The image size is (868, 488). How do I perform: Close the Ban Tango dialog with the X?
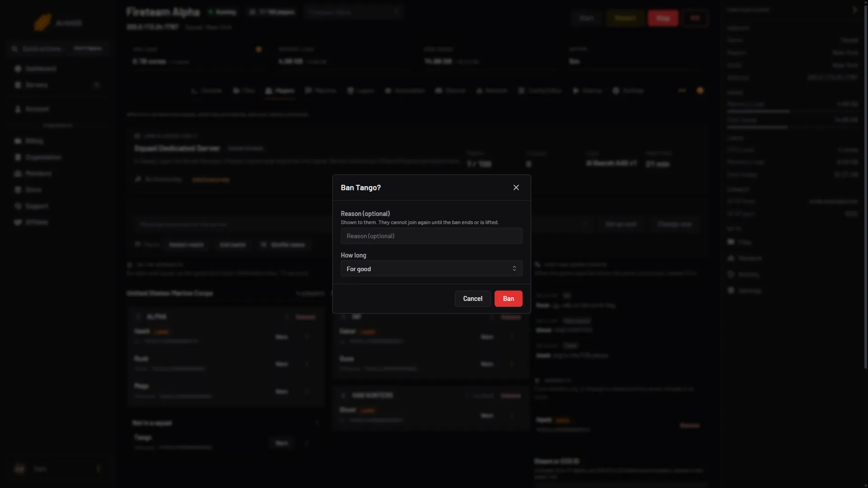pyautogui.click(x=516, y=188)
